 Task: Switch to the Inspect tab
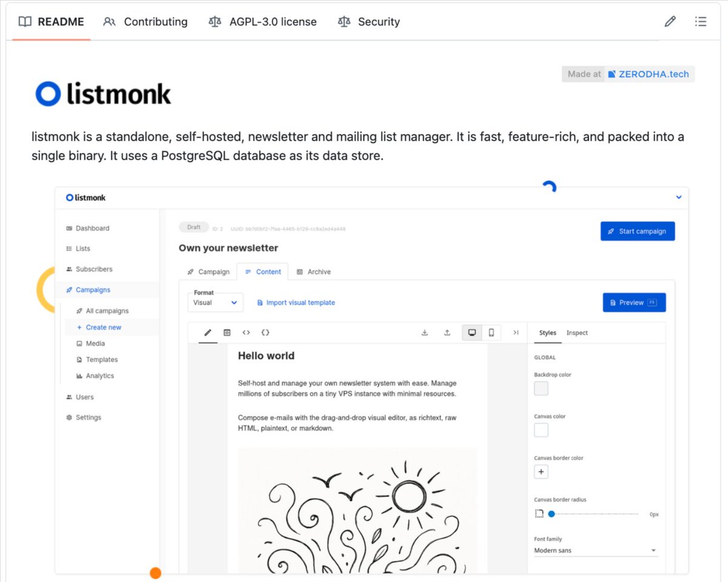[x=577, y=333]
